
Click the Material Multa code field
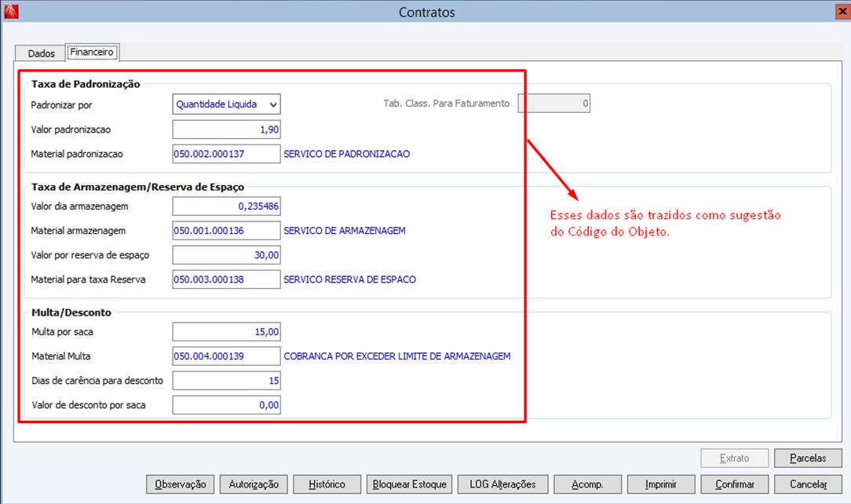point(226,356)
